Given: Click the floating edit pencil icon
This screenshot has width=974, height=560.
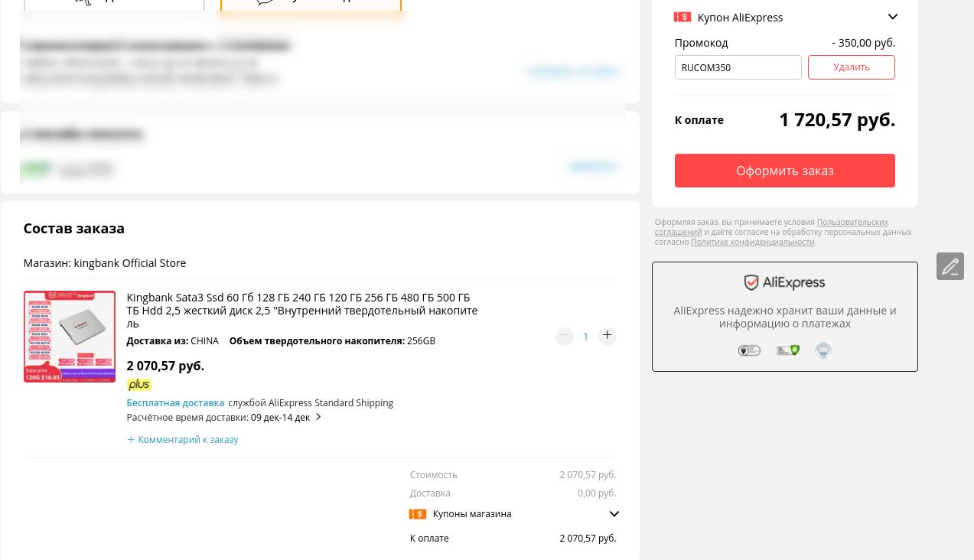Looking at the screenshot, I should coord(950,266).
